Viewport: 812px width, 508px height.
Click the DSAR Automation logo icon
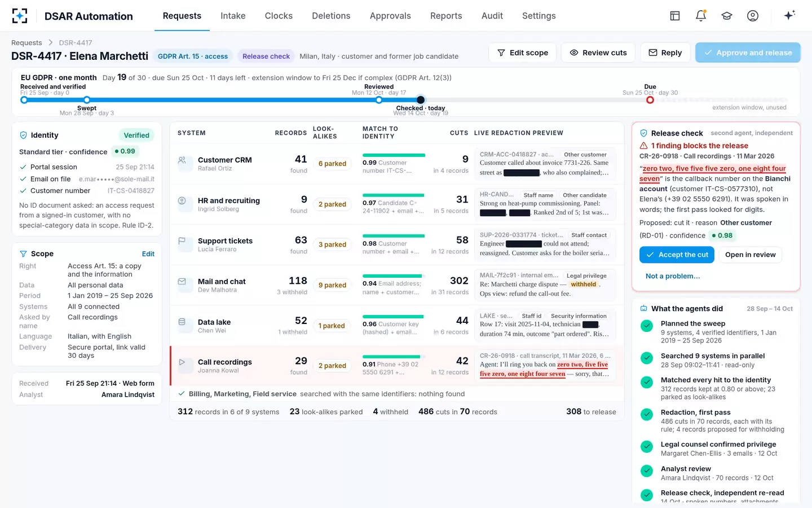point(20,16)
